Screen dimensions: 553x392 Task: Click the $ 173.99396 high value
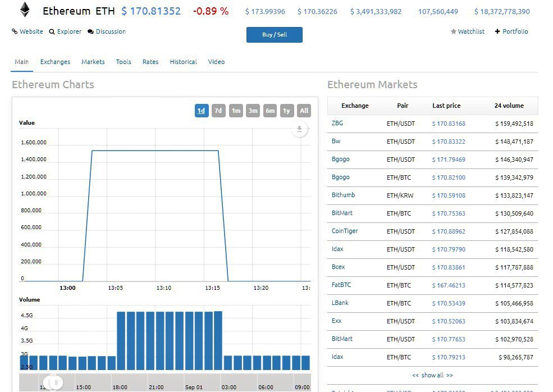coord(265,12)
